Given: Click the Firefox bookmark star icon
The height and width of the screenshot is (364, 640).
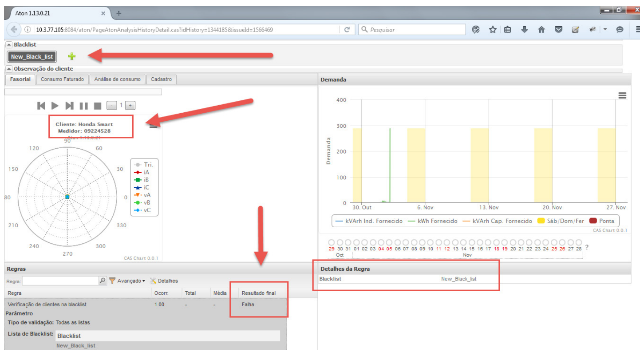Looking at the screenshot, I should coord(493,30).
